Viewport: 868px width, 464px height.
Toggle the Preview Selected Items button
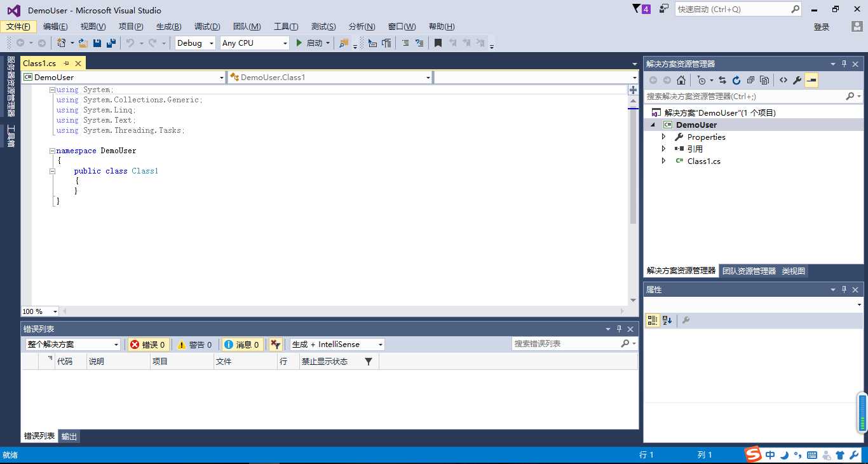click(x=811, y=80)
